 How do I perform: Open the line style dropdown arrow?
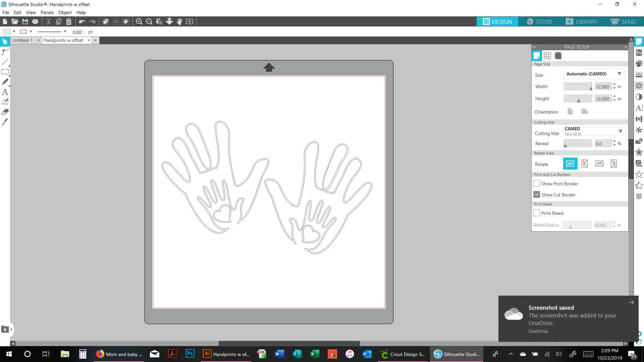[65, 32]
